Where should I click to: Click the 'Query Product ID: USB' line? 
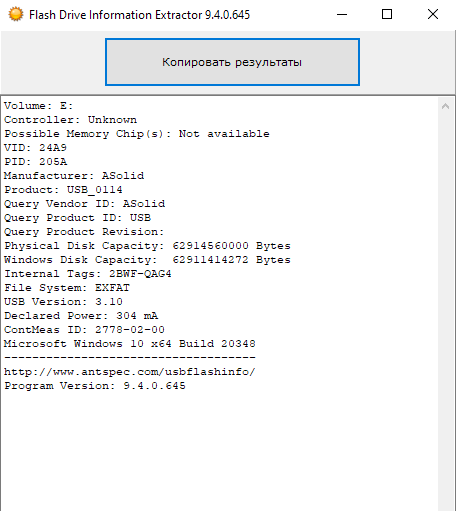pos(77,218)
